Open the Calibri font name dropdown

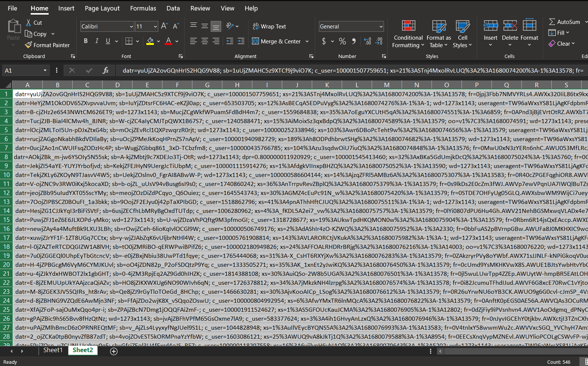131,27
